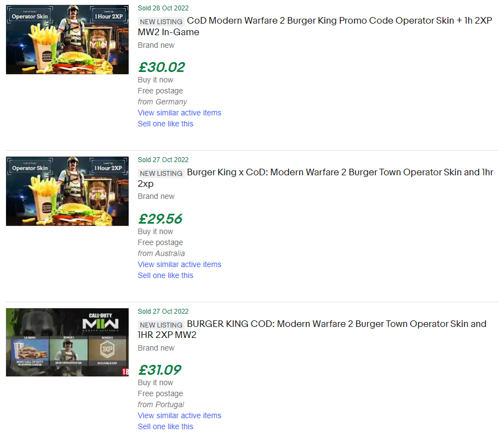Click View similar active items for the £31.09 listing
Viewport: 504px width, 444px height.
[179, 415]
